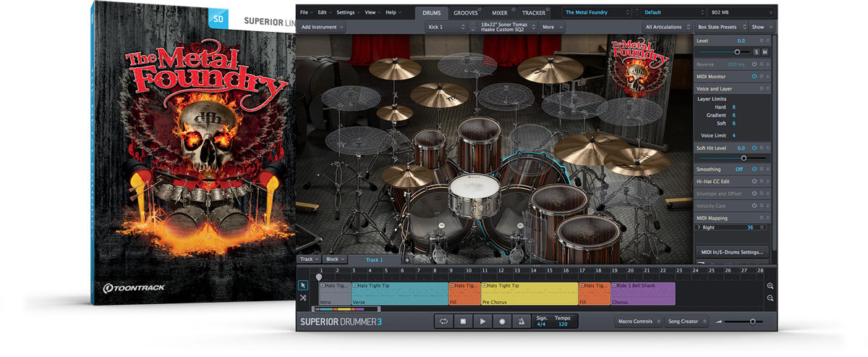Add a new track with plus button
Viewport: 868px width, 357px height.
coord(407,259)
